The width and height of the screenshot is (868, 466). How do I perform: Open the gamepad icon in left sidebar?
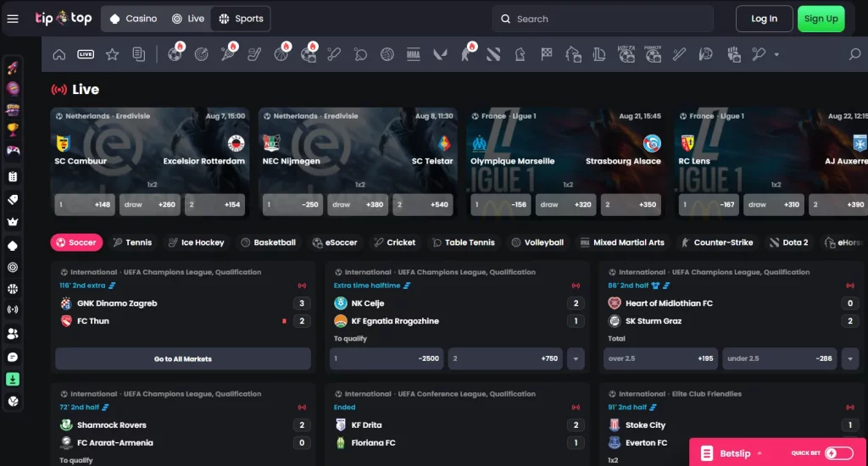point(13,151)
